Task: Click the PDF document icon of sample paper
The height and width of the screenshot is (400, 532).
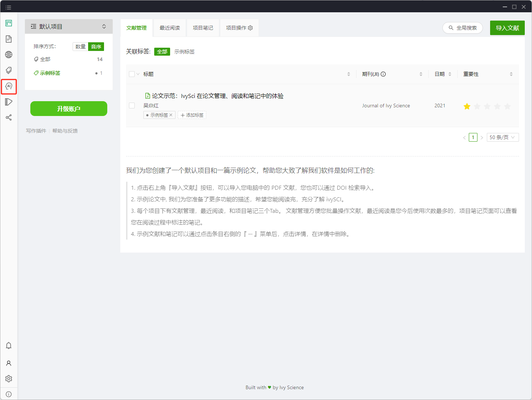Action: click(x=147, y=96)
